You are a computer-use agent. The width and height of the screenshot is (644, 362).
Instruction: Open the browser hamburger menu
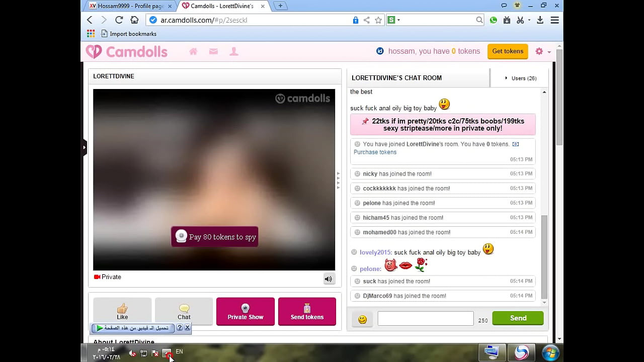tap(554, 20)
